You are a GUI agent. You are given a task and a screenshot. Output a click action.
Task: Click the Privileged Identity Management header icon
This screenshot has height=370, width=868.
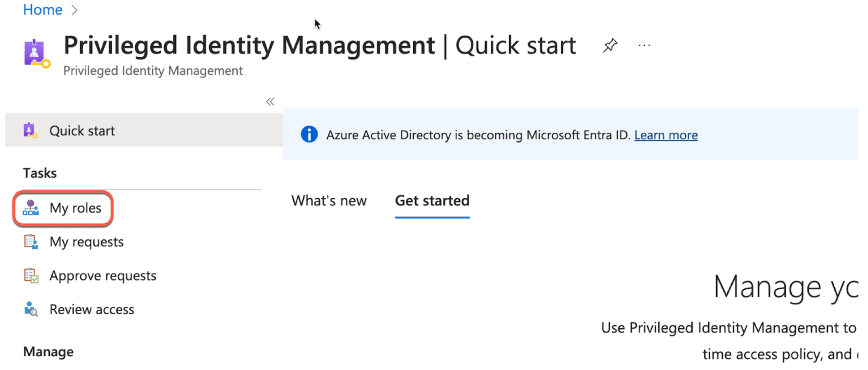coord(37,54)
